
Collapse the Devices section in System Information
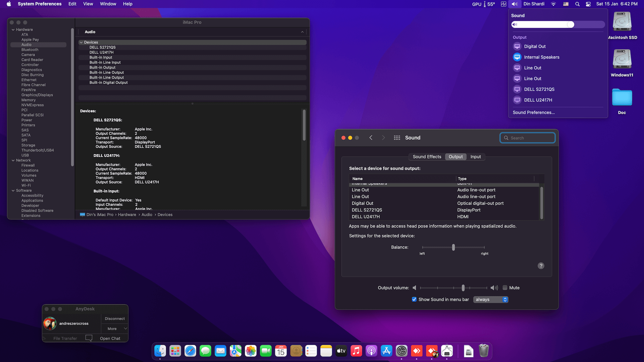coord(81,42)
